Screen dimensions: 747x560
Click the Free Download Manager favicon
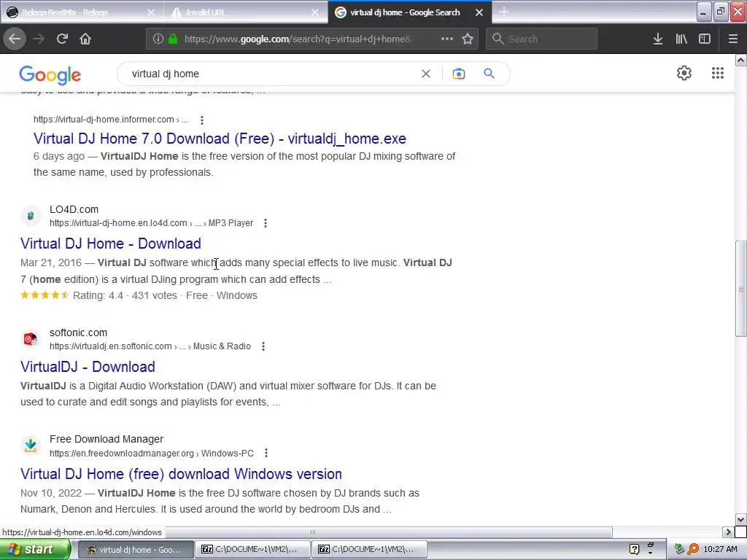pos(31,446)
